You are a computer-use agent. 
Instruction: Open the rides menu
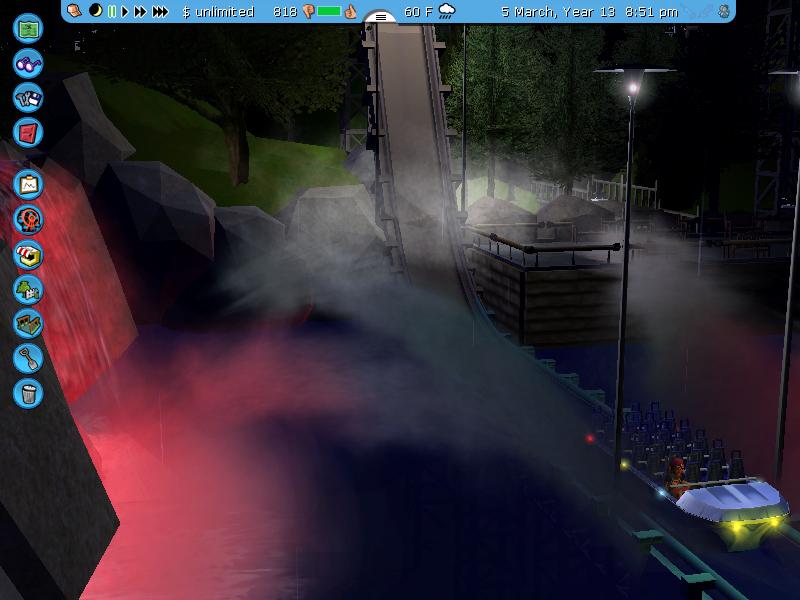(28, 219)
